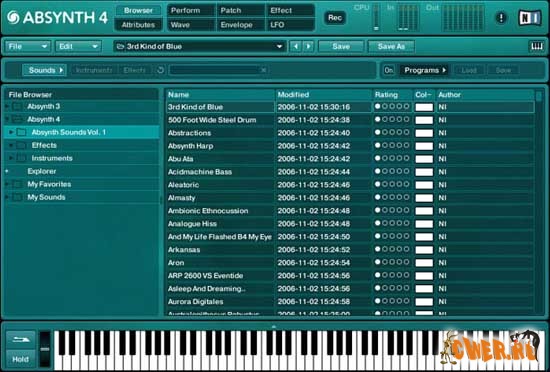Go to previous preset with left arrow
Image resolution: width=550 pixels, height=372 pixels.
296,46
